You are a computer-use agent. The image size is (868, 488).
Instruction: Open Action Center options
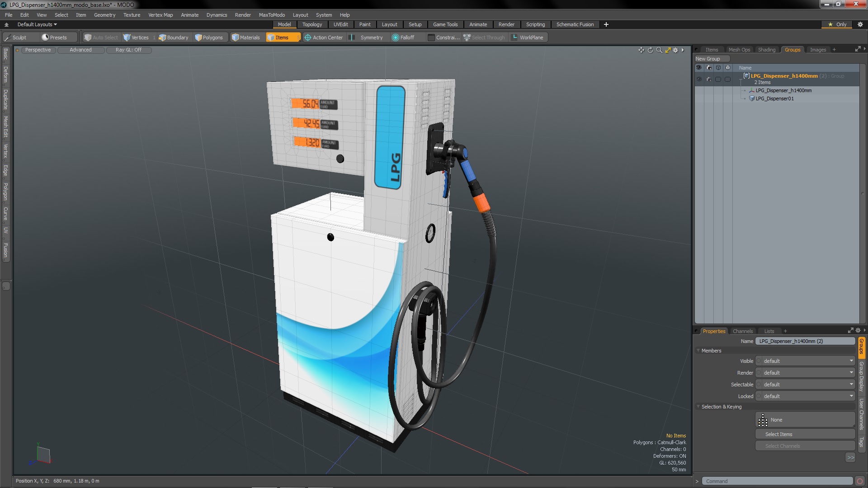pyautogui.click(x=324, y=38)
